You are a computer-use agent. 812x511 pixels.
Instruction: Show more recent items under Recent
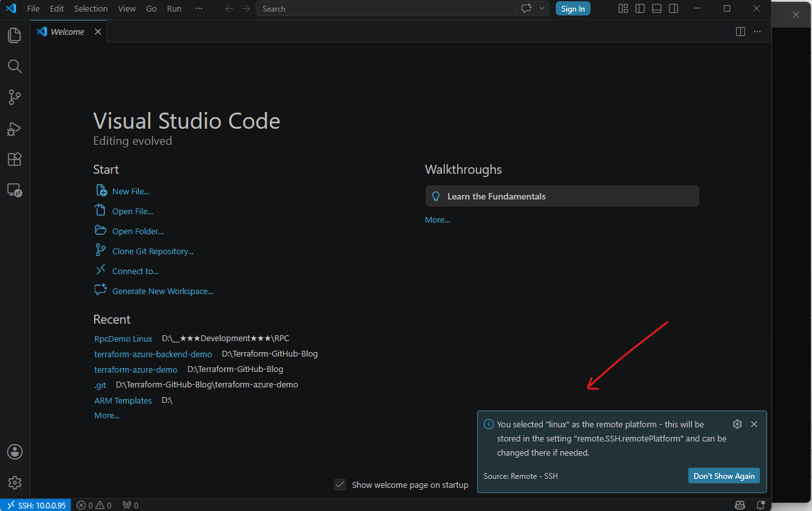tap(107, 415)
